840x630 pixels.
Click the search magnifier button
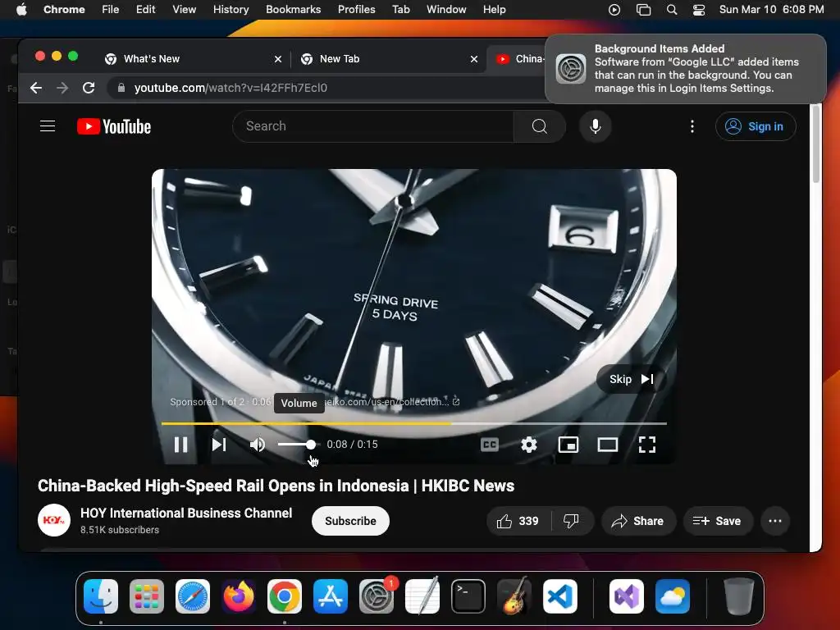[x=540, y=126]
